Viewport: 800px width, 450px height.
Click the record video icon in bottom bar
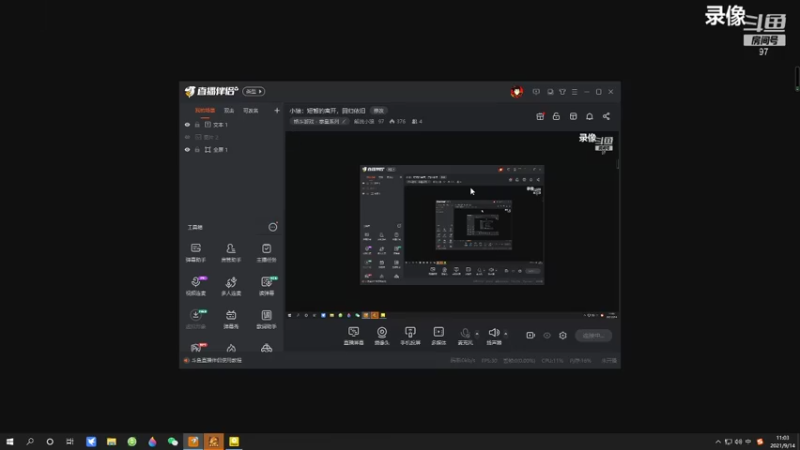pos(531,335)
